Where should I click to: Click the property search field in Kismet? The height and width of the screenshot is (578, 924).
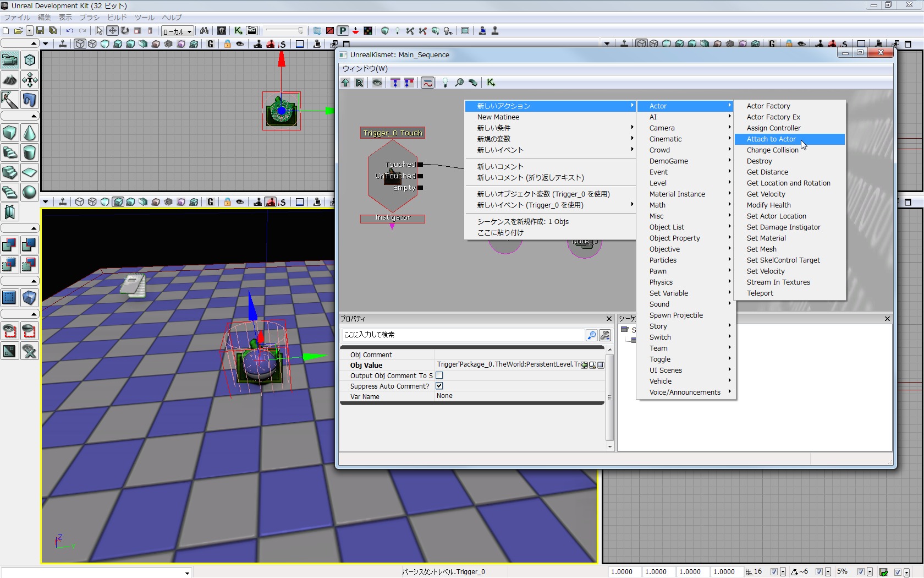462,335
